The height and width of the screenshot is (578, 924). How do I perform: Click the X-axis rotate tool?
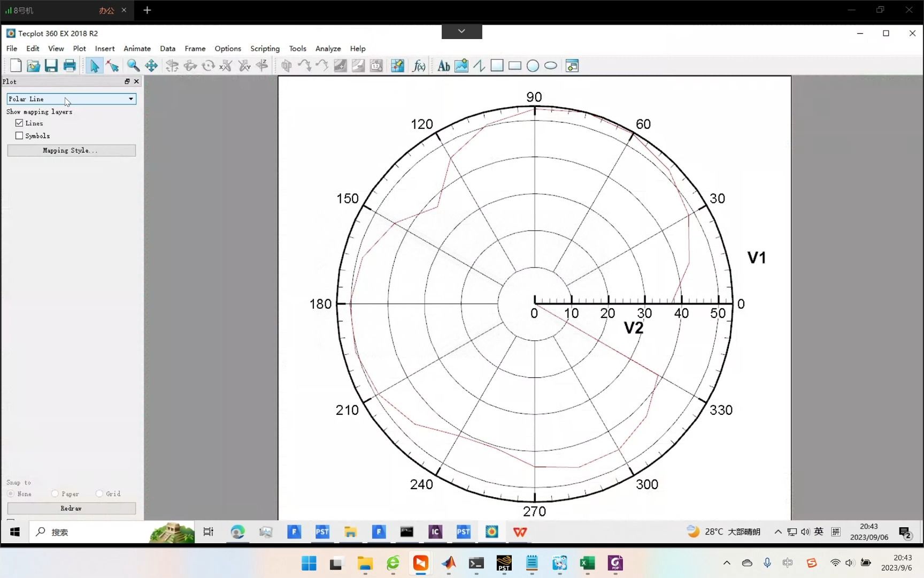pyautogui.click(x=226, y=66)
